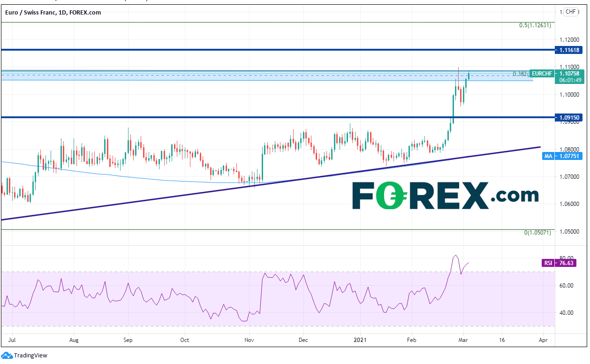Select the 1.11618 resistance level tag

[x=569, y=50]
